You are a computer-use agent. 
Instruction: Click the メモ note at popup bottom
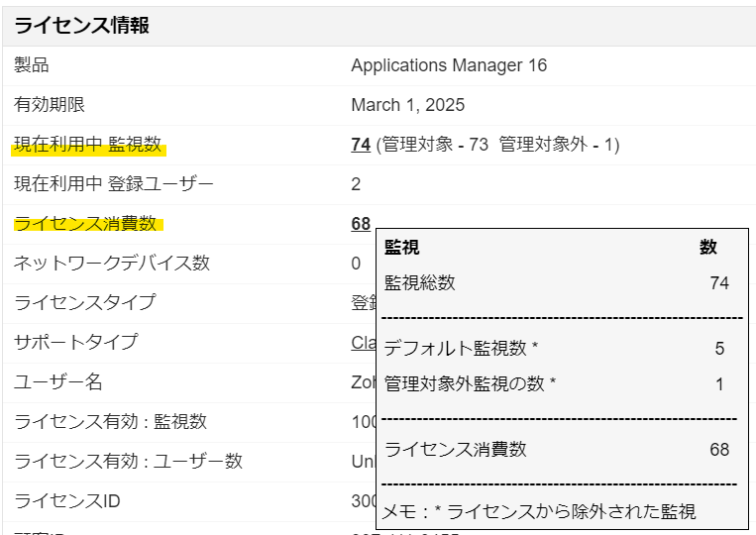tap(539, 511)
